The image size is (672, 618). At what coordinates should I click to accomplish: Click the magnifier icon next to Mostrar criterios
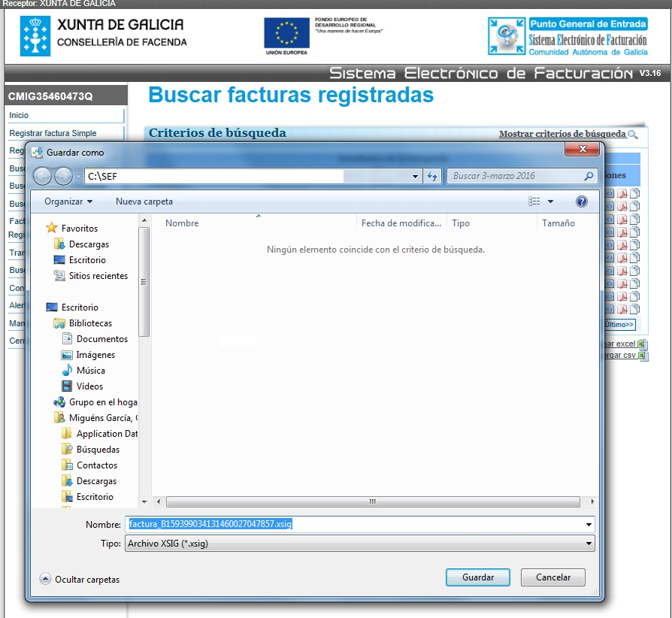pos(633,135)
